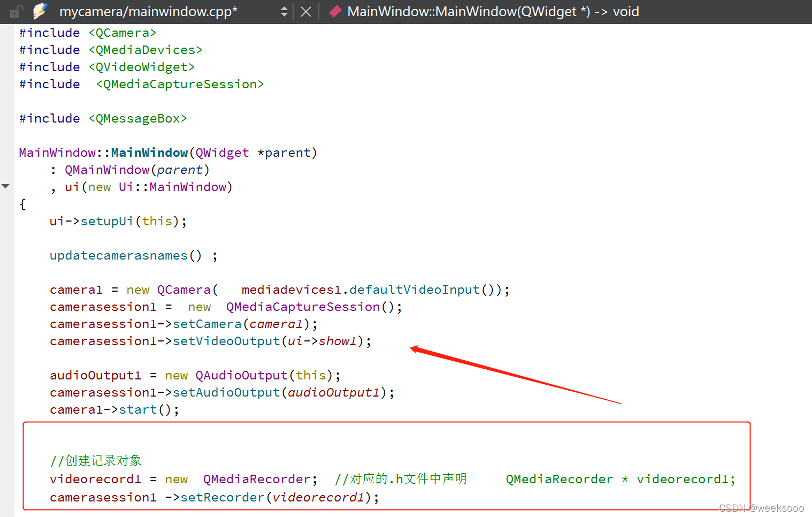Click the mainwindow.cpp file pencil icon
The image size is (812, 517).
[40, 11]
